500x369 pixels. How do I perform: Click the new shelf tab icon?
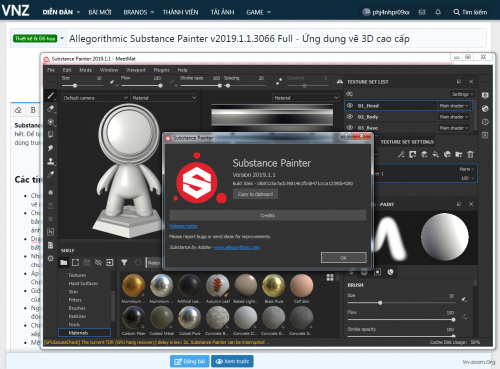[76, 263]
